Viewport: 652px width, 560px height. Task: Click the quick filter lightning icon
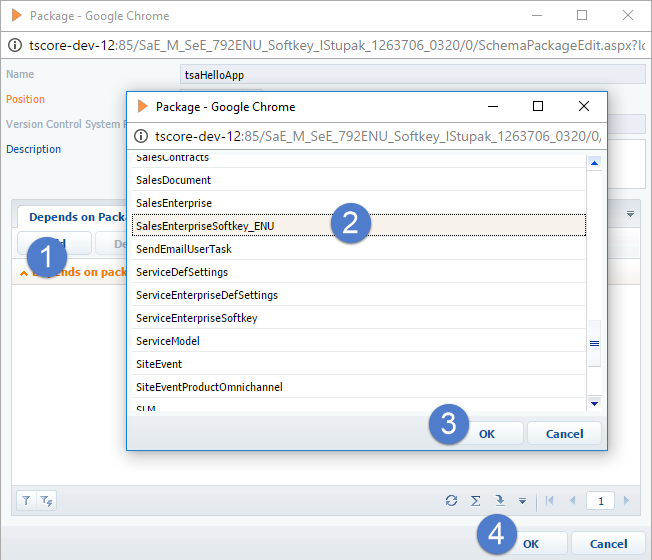click(46, 500)
